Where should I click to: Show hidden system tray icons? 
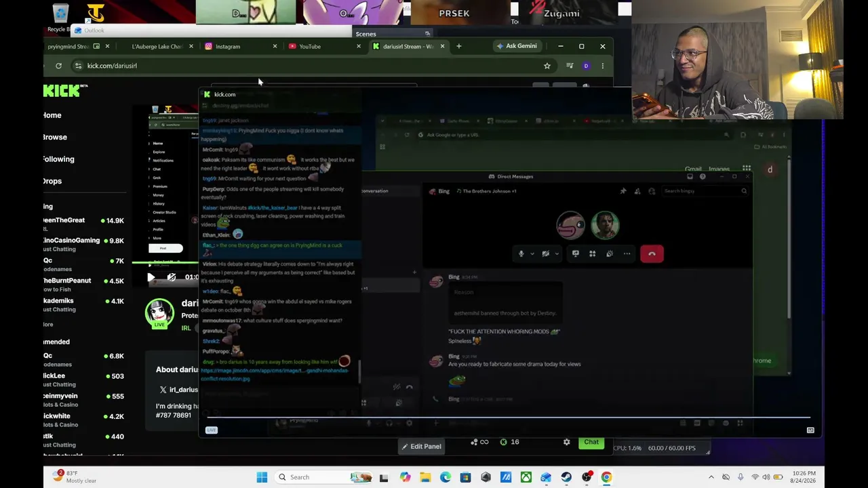click(x=711, y=477)
